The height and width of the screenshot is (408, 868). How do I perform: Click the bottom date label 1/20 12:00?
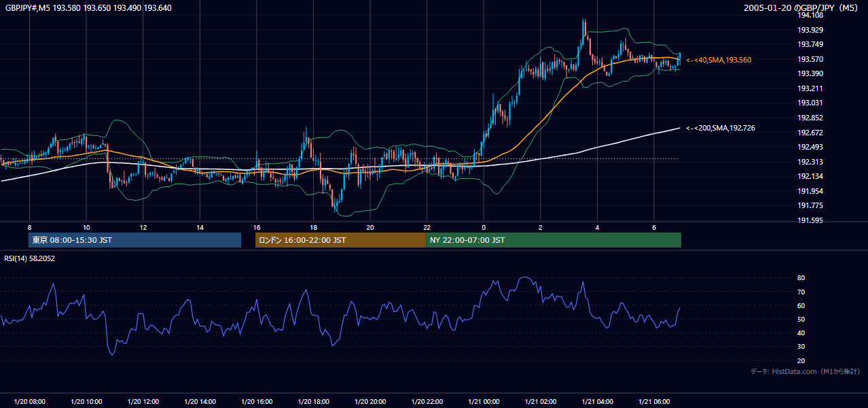143,402
